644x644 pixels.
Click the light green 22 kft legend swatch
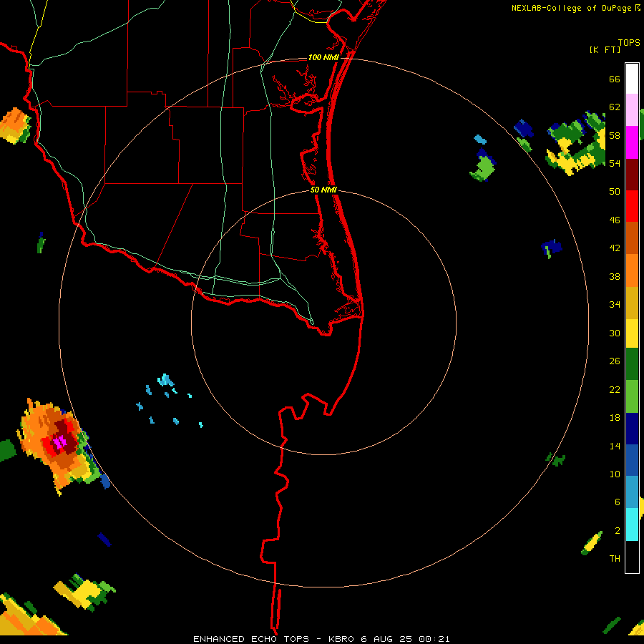click(632, 396)
